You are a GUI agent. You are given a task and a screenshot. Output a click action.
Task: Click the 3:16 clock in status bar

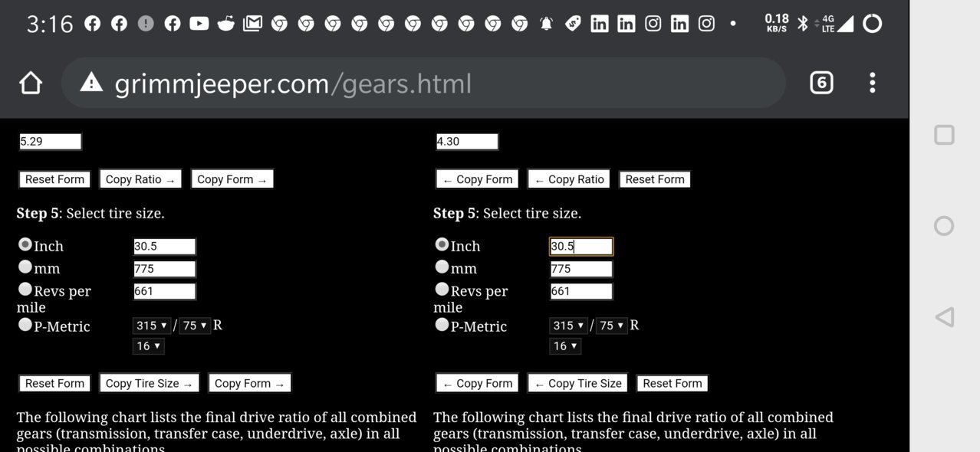click(50, 25)
